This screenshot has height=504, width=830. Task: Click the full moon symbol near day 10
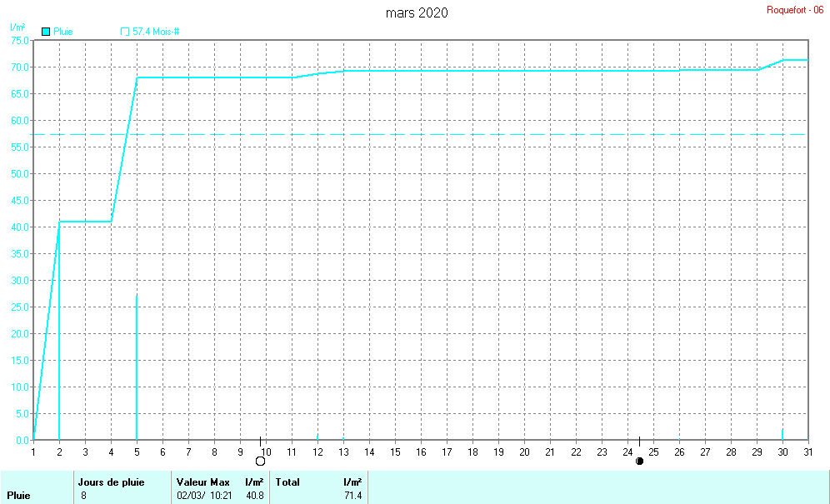[x=261, y=462]
